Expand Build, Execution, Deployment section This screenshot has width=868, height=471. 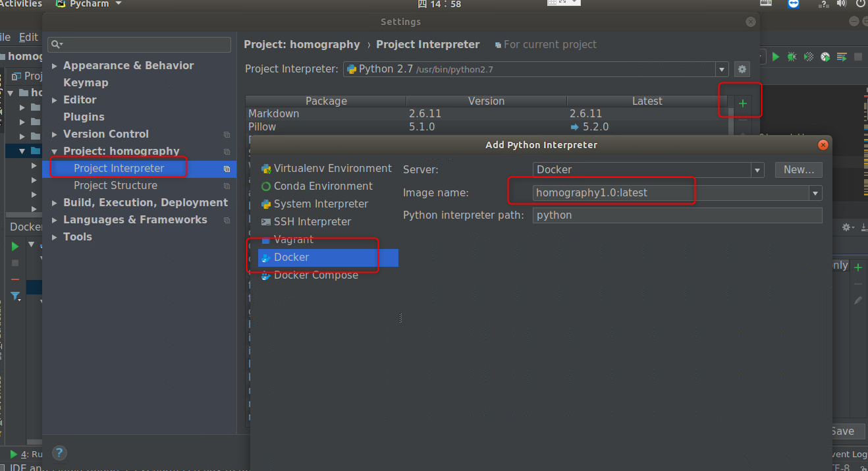[55, 203]
